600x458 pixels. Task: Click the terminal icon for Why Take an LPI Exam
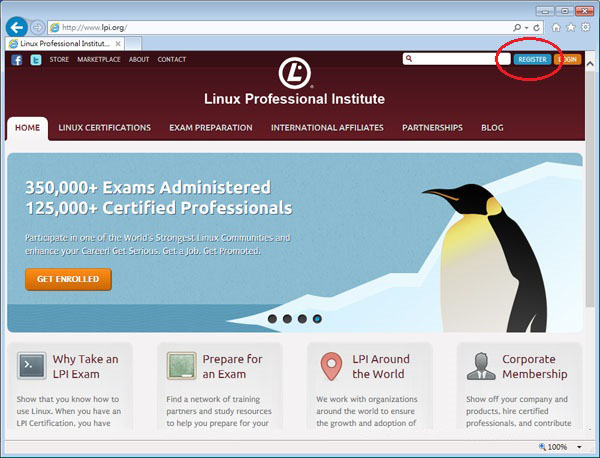pyautogui.click(x=31, y=366)
